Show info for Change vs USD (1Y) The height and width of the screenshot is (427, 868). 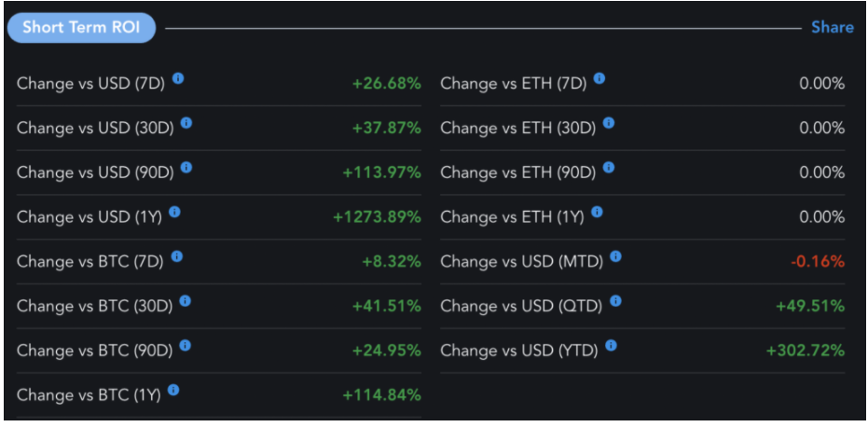pos(174,212)
